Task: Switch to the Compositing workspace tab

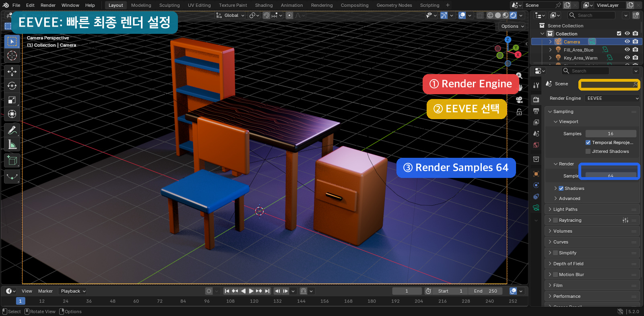Action: pos(354,5)
